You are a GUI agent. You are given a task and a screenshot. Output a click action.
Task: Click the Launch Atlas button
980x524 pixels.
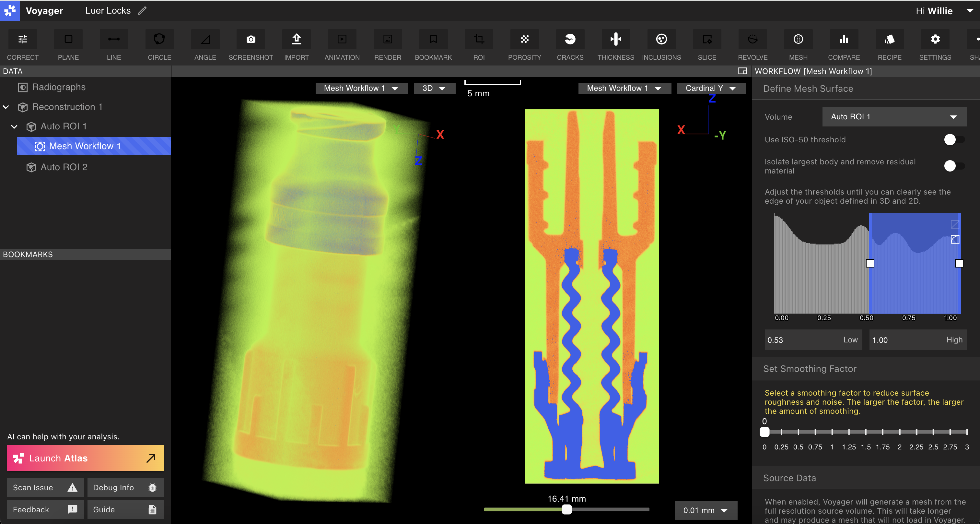(85, 458)
